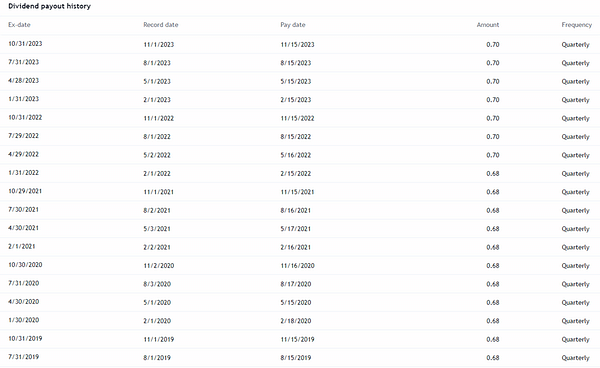This screenshot has width=600, height=368.
Task: Click the Pay date column header
Action: [x=293, y=25]
